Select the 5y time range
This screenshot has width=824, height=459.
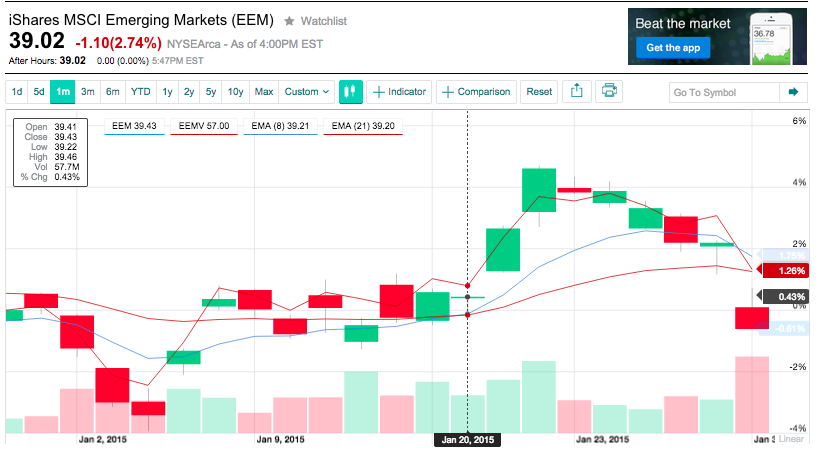point(211,91)
